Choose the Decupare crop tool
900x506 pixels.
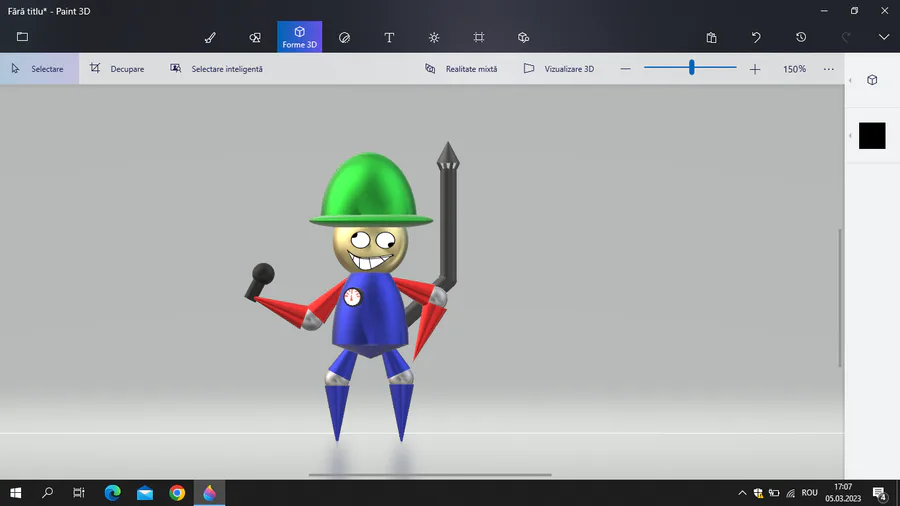117,69
